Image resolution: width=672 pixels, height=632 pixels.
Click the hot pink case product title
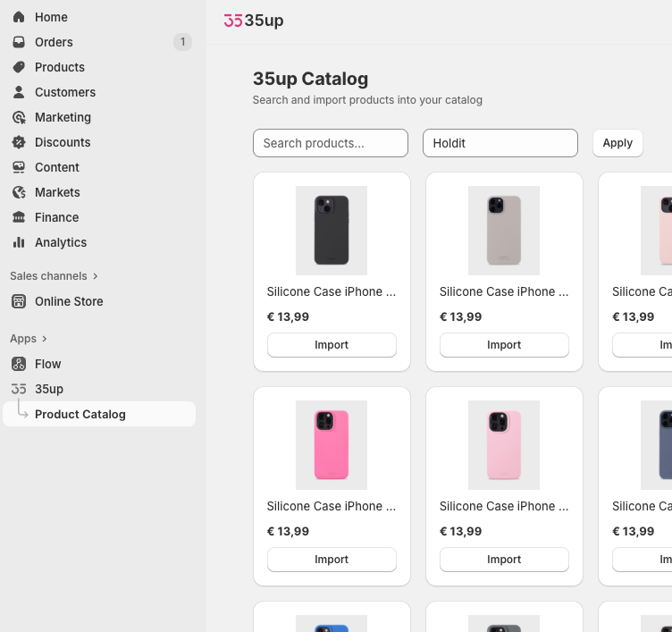332,506
